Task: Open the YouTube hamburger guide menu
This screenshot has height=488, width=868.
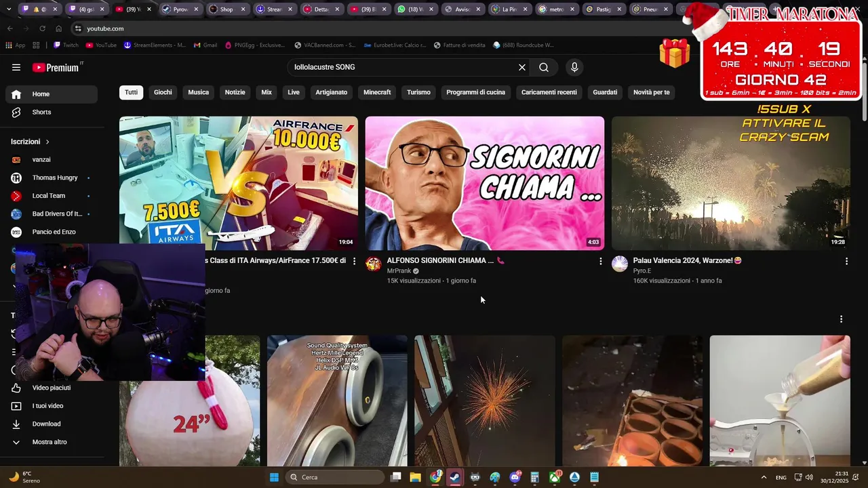Action: click(16, 67)
